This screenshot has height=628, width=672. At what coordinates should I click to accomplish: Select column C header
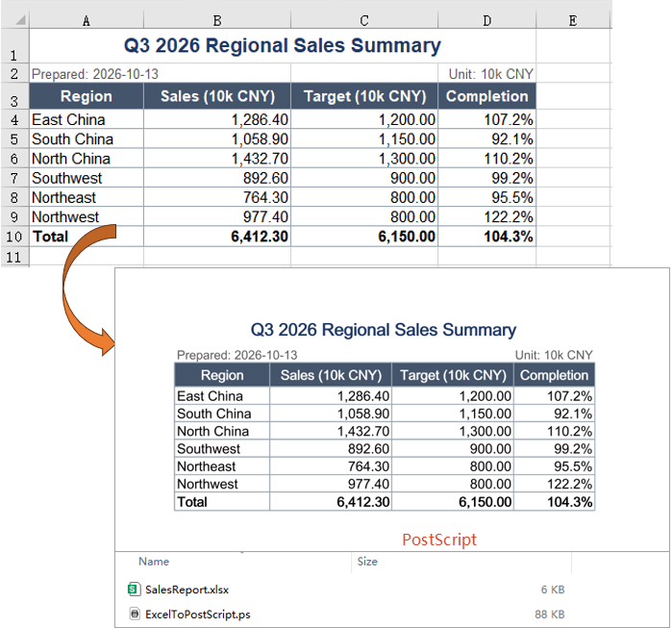click(x=363, y=20)
